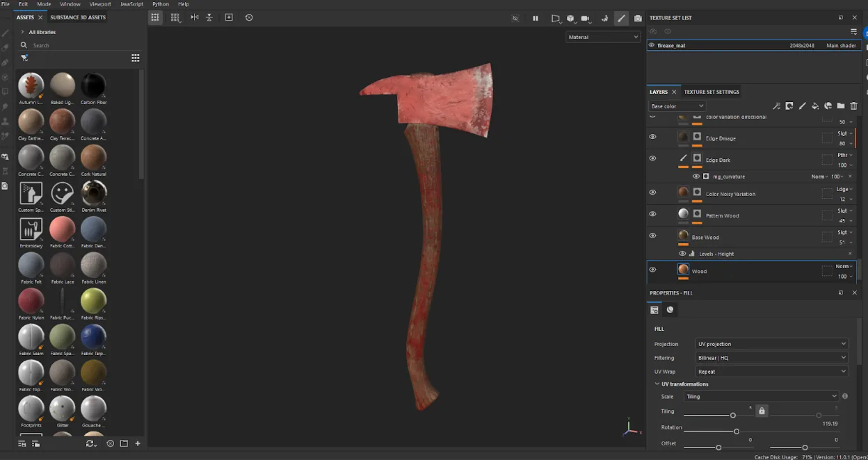Delete layer with trash icon
Viewport: 868px width, 460px height.
coord(854,106)
